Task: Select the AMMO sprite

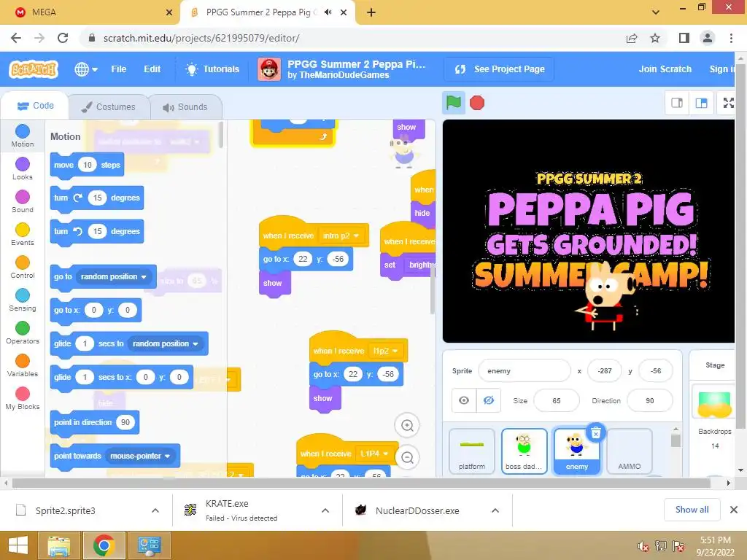Action: [x=630, y=451]
